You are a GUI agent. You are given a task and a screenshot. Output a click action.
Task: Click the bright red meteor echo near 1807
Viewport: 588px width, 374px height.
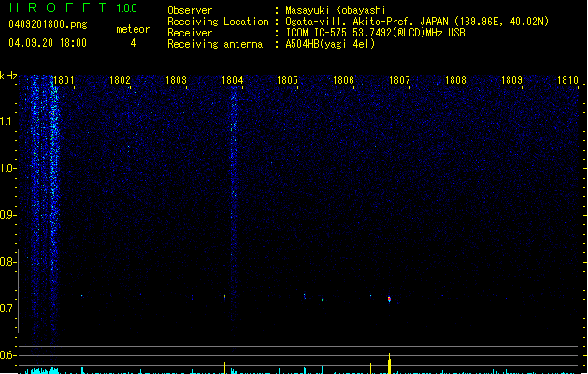389,299
